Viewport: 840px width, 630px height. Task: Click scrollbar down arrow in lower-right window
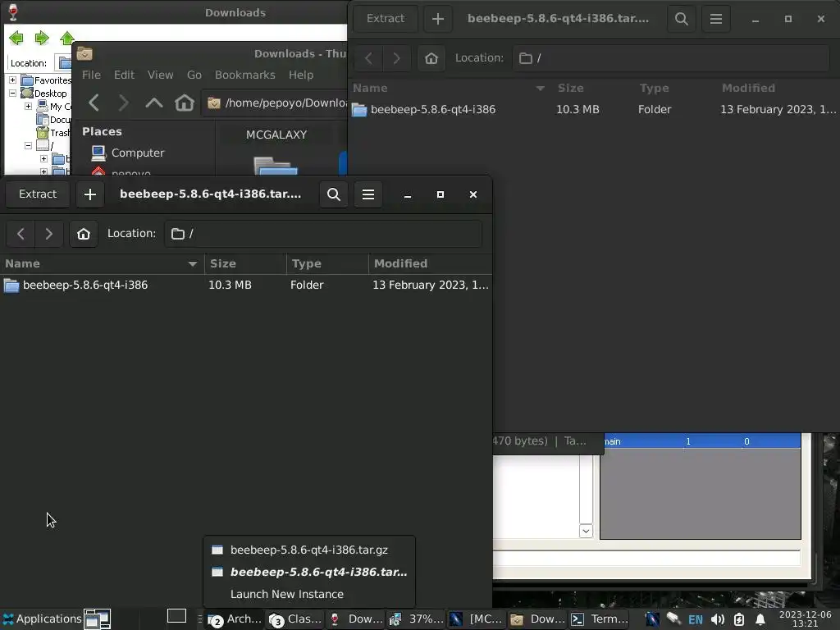click(x=586, y=531)
